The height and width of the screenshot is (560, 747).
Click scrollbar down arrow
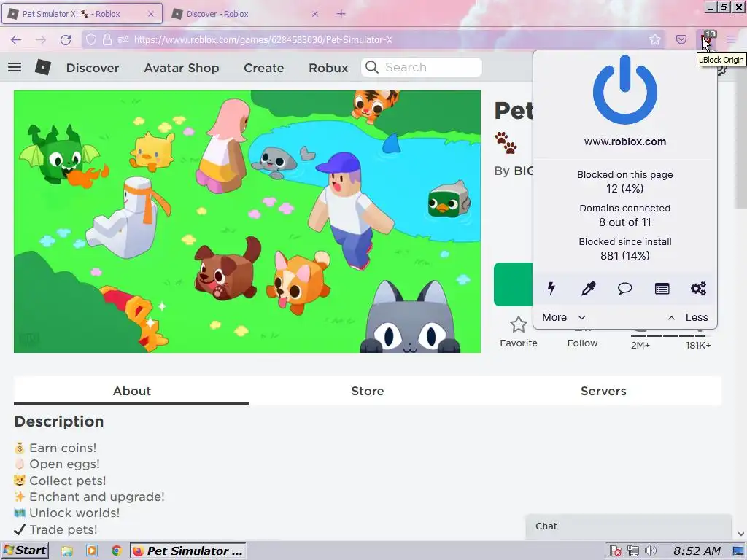click(740, 534)
